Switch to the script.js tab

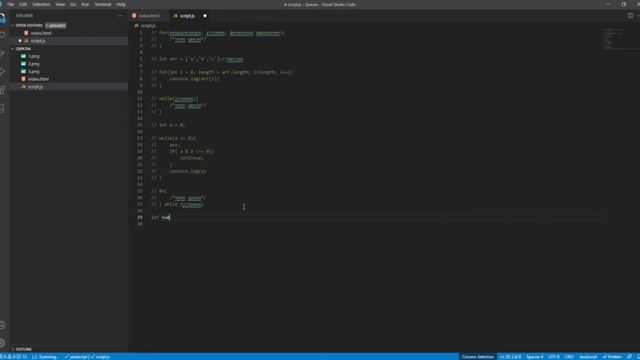coord(187,16)
